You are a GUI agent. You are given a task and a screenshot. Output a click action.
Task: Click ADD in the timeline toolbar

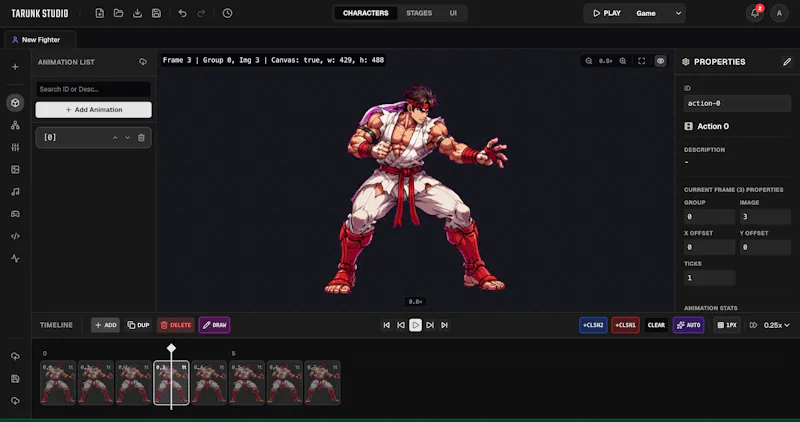pos(106,325)
